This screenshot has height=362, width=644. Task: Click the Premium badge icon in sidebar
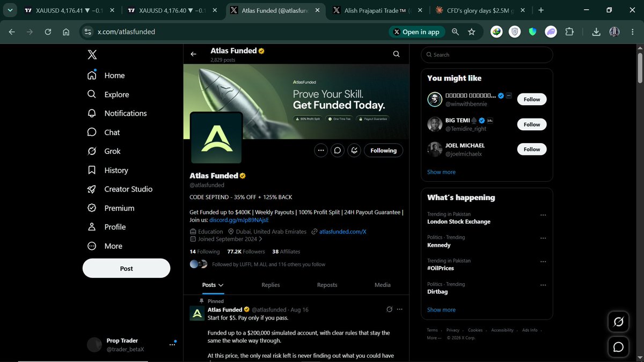tap(92, 208)
